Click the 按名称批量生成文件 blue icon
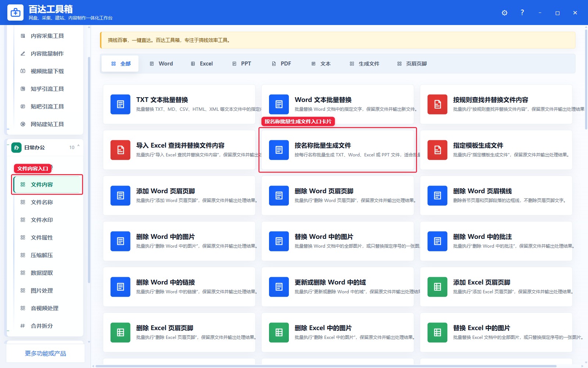 coord(279,150)
